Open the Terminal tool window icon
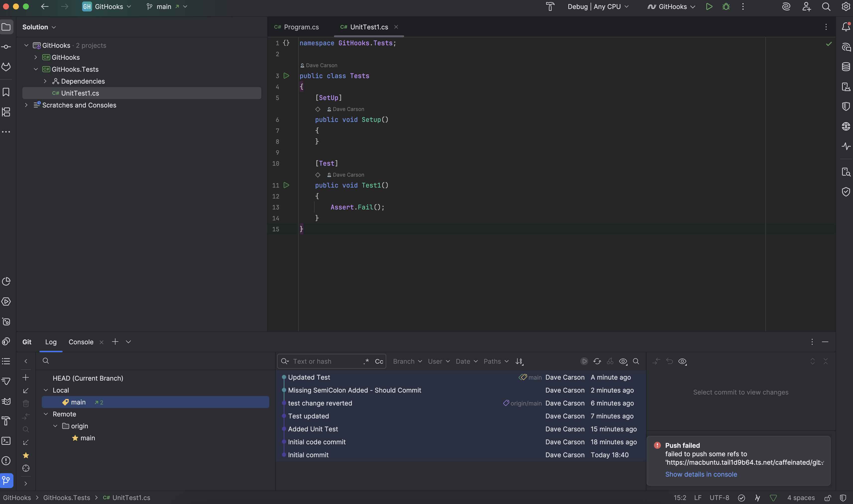 click(x=6, y=441)
